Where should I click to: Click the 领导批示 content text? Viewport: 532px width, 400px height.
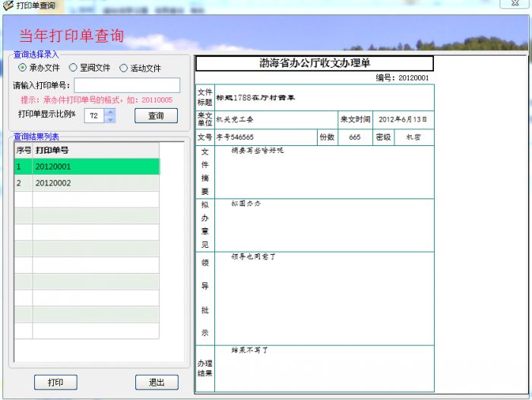tap(253, 257)
